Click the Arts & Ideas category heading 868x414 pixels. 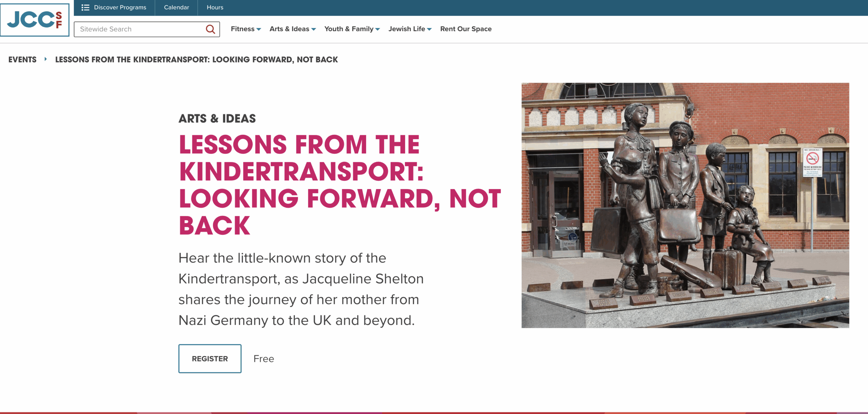coord(217,119)
